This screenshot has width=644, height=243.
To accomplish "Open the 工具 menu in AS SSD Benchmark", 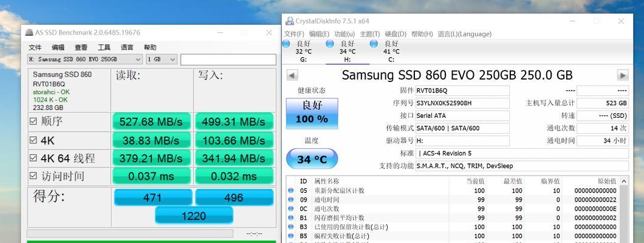I will (104, 47).
